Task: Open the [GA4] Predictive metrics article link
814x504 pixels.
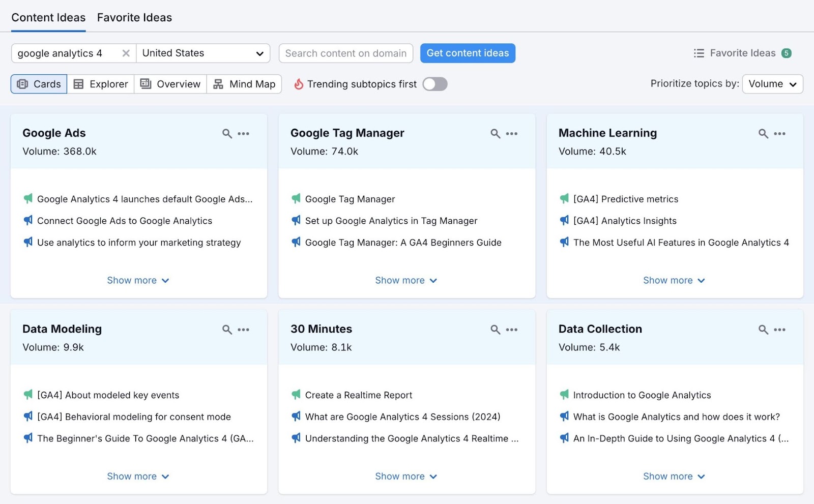Action: pos(625,199)
